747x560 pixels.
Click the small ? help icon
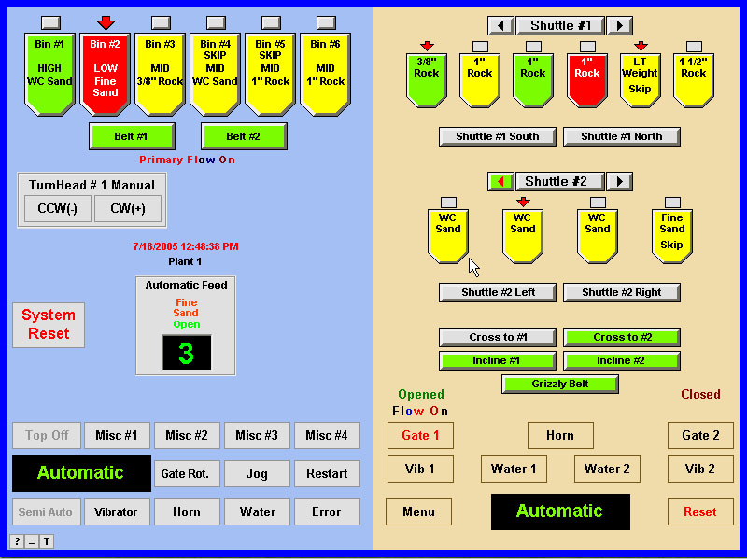click(x=17, y=541)
